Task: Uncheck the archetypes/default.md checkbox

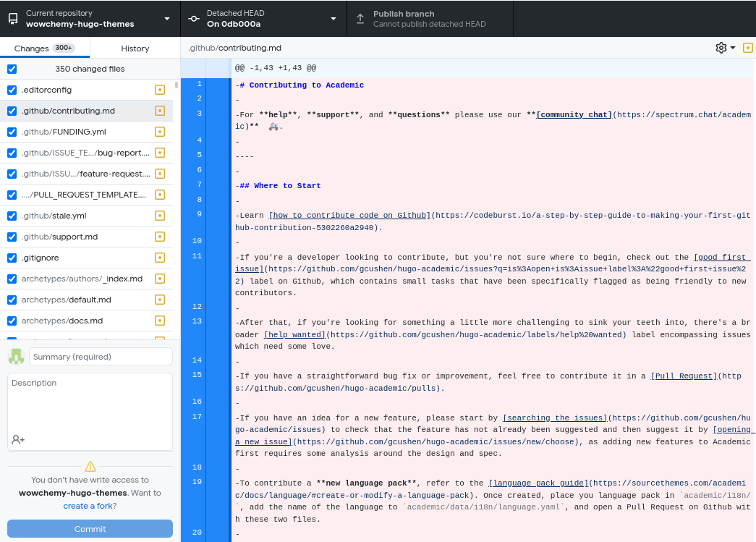Action: [x=12, y=300]
